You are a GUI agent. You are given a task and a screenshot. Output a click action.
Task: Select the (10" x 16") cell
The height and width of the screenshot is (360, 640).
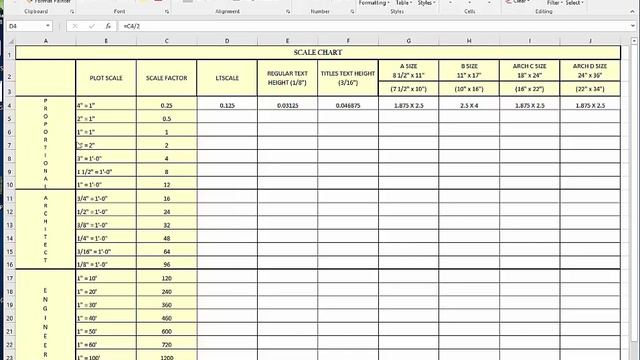pyautogui.click(x=469, y=89)
